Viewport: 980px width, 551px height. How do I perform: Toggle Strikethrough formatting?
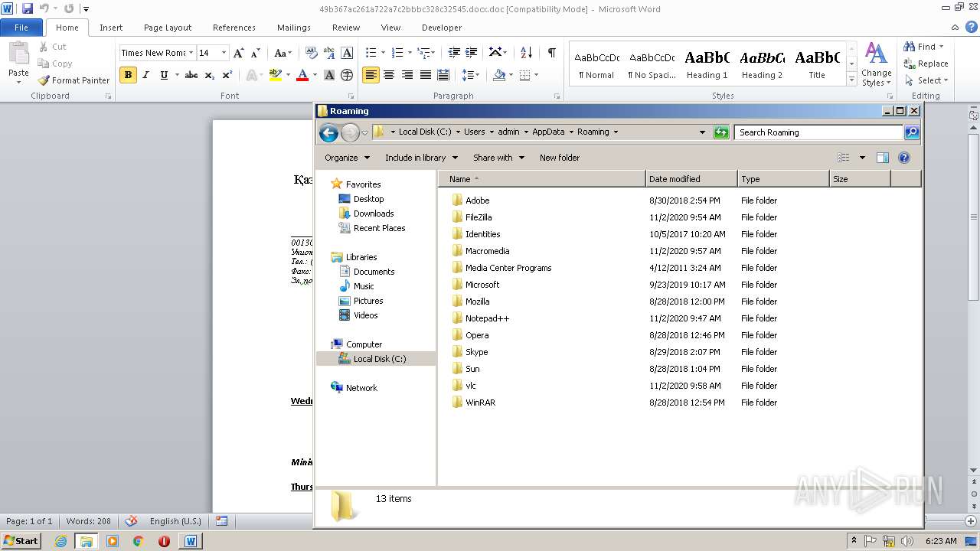(191, 75)
